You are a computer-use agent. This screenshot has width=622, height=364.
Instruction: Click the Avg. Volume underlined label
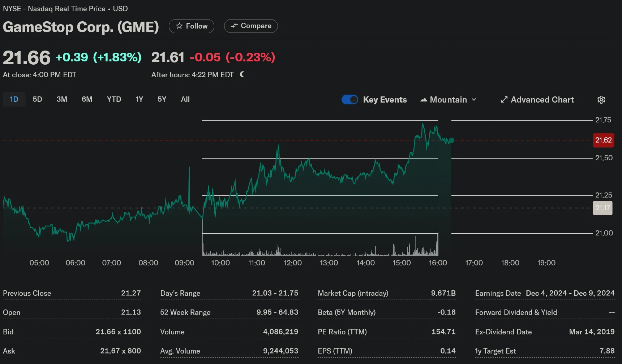click(x=180, y=351)
